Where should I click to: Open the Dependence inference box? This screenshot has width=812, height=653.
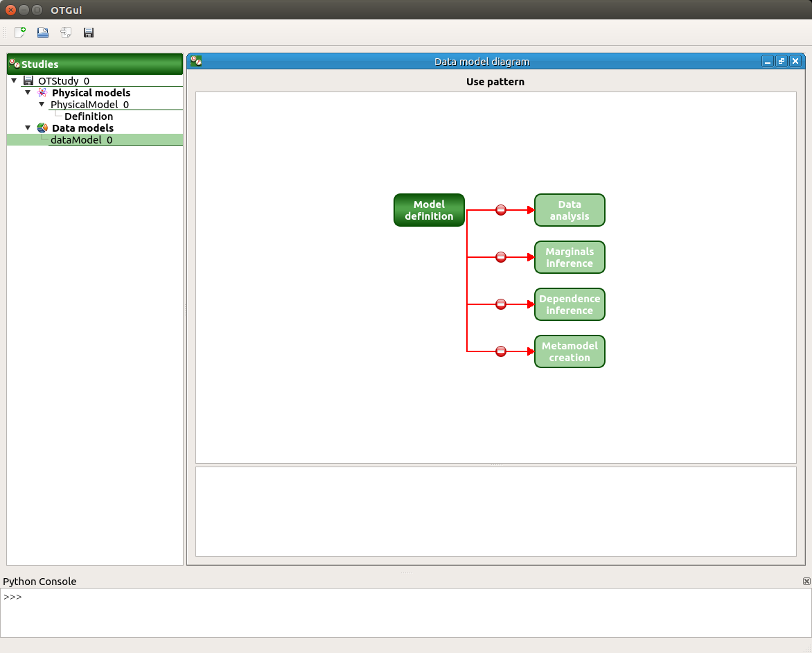(x=570, y=304)
